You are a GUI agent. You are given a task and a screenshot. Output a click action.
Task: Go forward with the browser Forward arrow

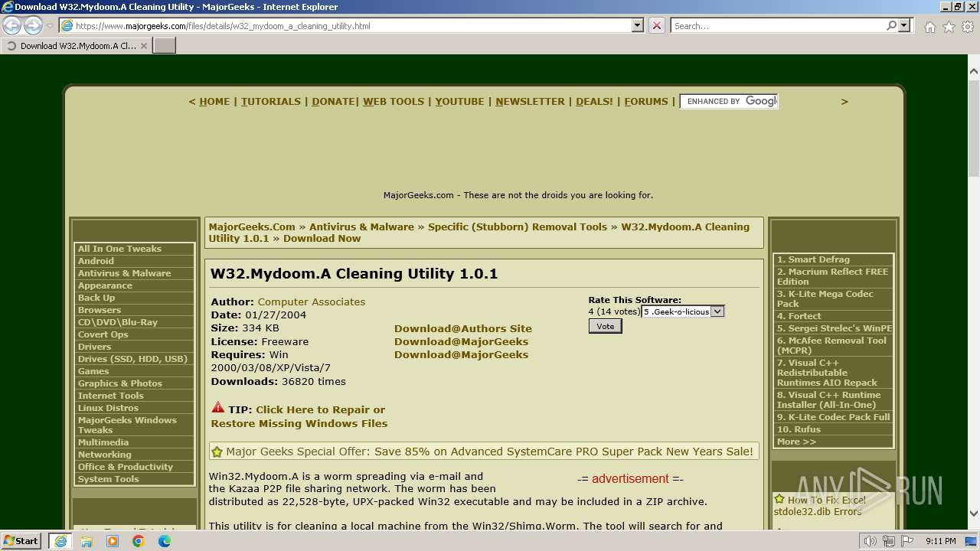tap(33, 26)
